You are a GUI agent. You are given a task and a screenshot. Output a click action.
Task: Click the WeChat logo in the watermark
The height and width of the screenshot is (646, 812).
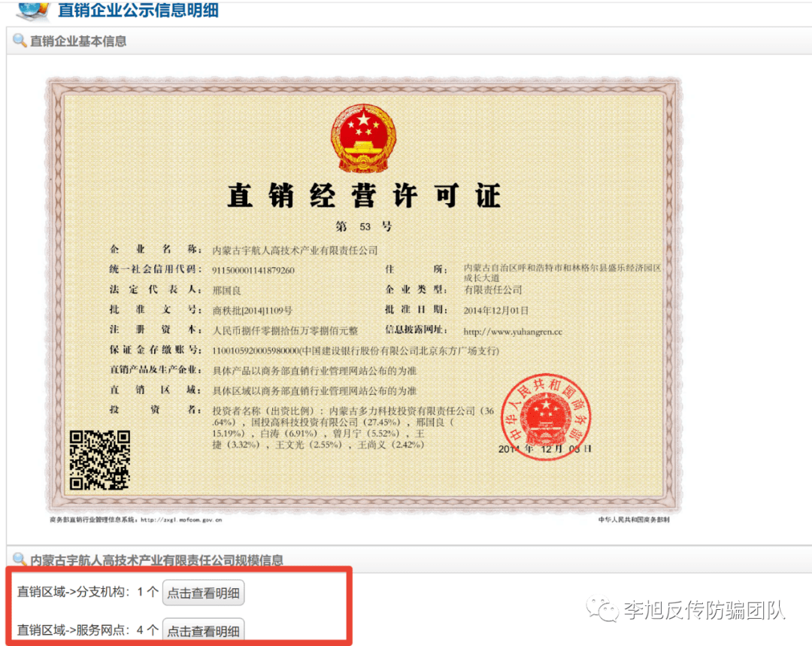(604, 609)
